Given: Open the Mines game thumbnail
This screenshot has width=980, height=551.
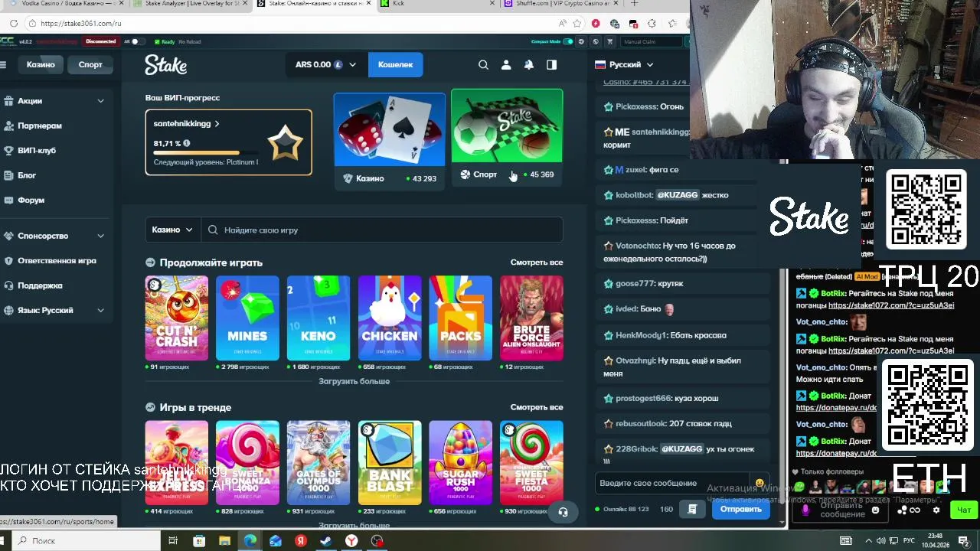Looking at the screenshot, I should pyautogui.click(x=247, y=318).
